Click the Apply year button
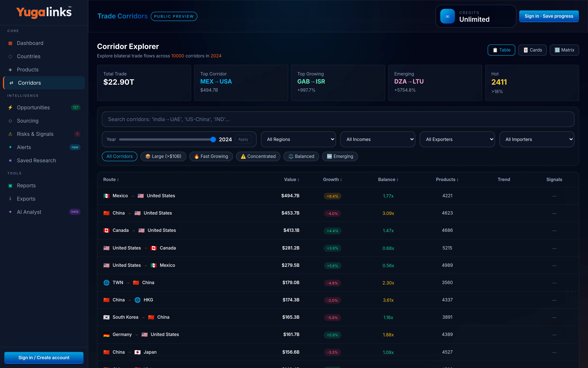 click(x=243, y=139)
